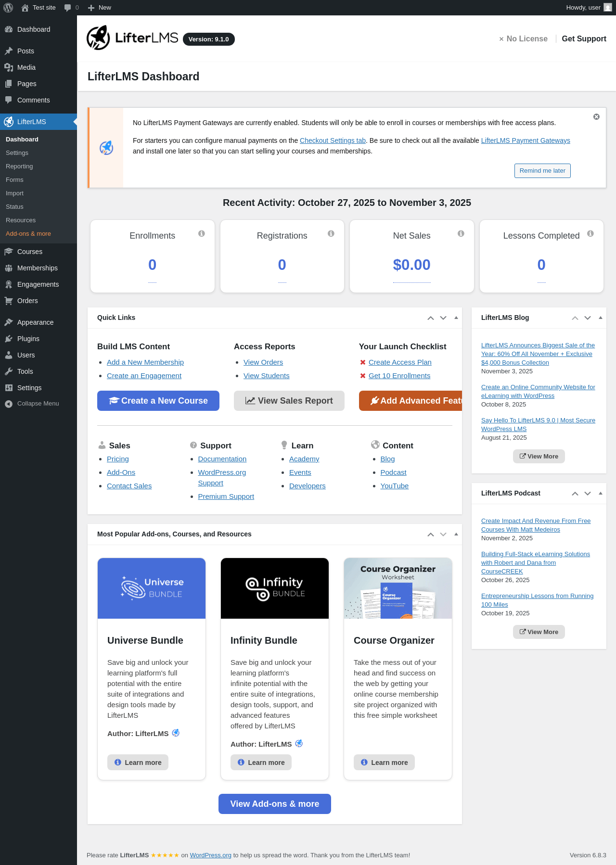Go to the Media library
The image size is (616, 865).
pos(38,67)
